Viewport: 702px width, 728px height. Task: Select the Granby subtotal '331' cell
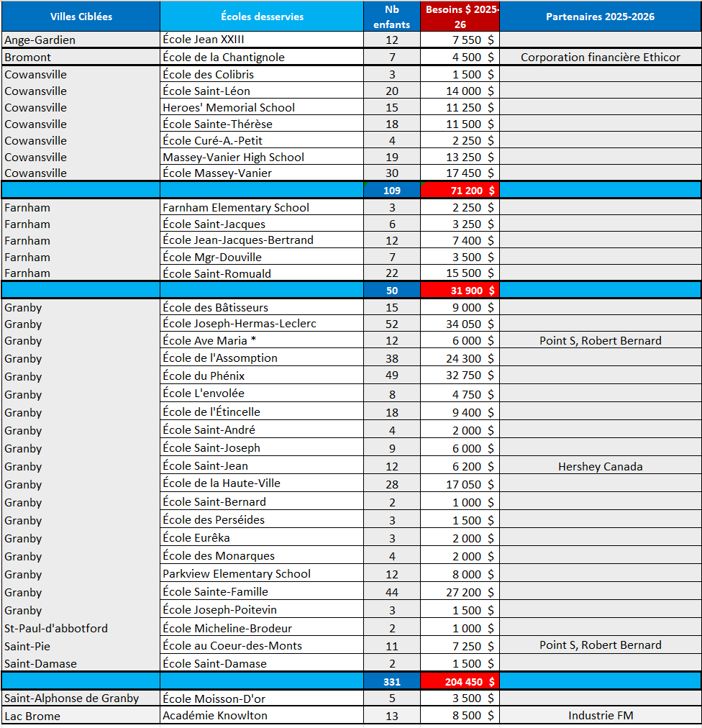pyautogui.click(x=392, y=681)
